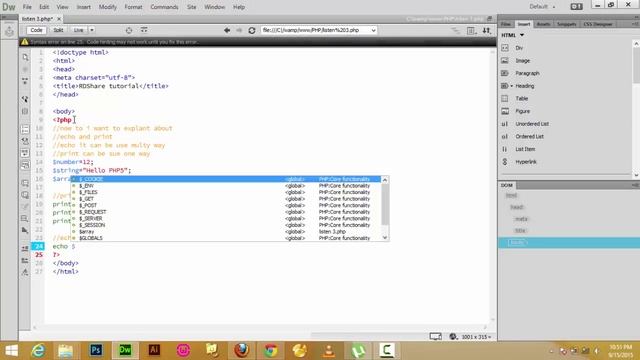This screenshot has height=360, width=640.
Task: Click the Windows Start button
Action: (x=11, y=350)
